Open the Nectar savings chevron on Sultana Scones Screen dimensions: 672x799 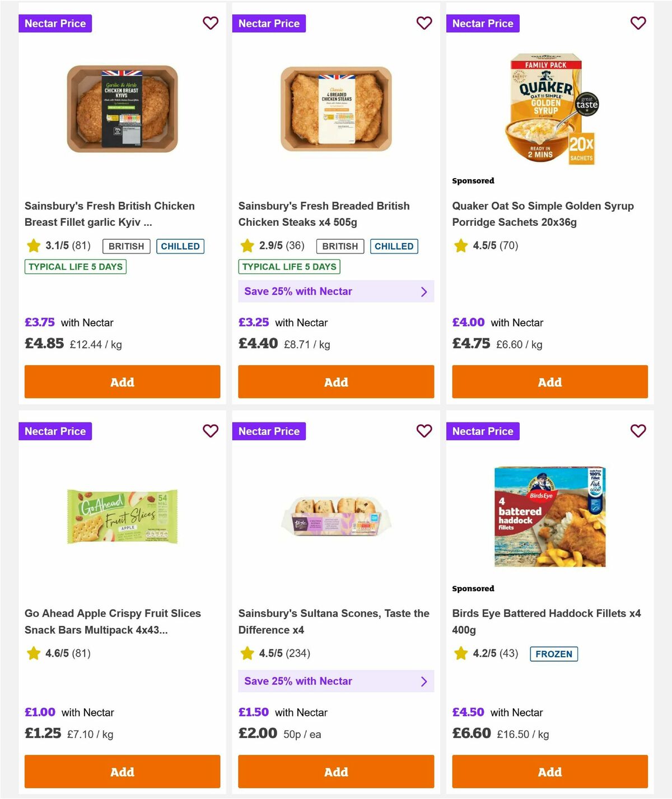[x=424, y=681]
